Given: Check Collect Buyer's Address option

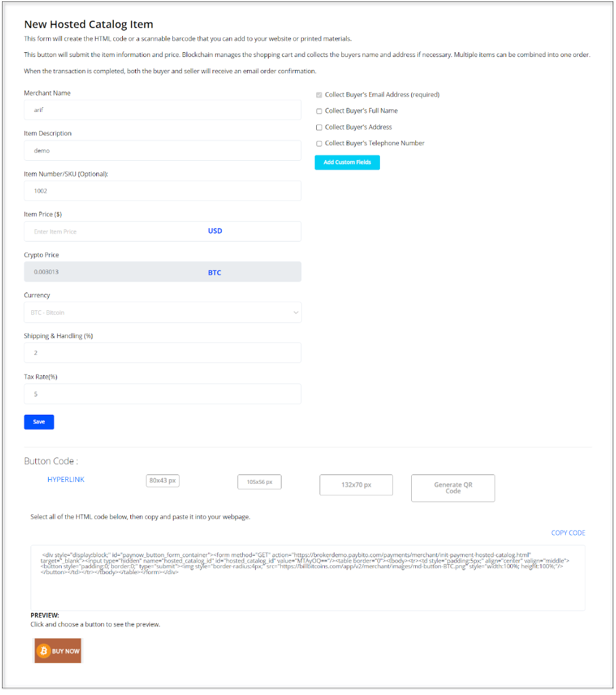Looking at the screenshot, I should [x=319, y=127].
